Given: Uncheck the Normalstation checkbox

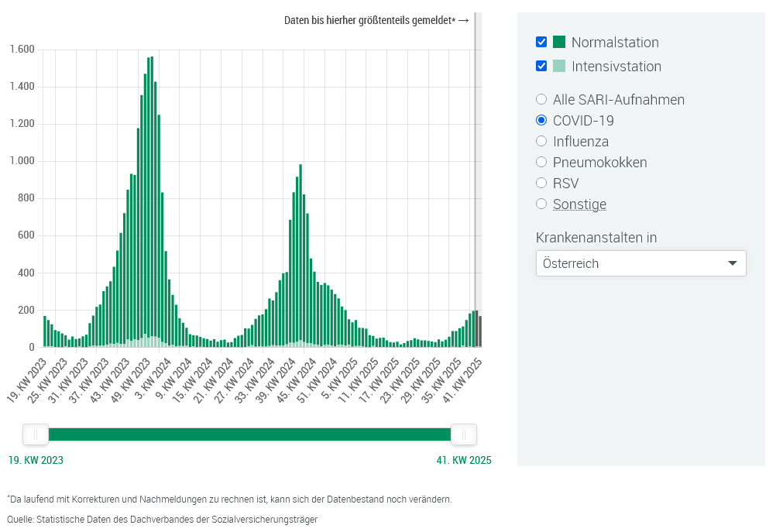Looking at the screenshot, I should tap(541, 43).
